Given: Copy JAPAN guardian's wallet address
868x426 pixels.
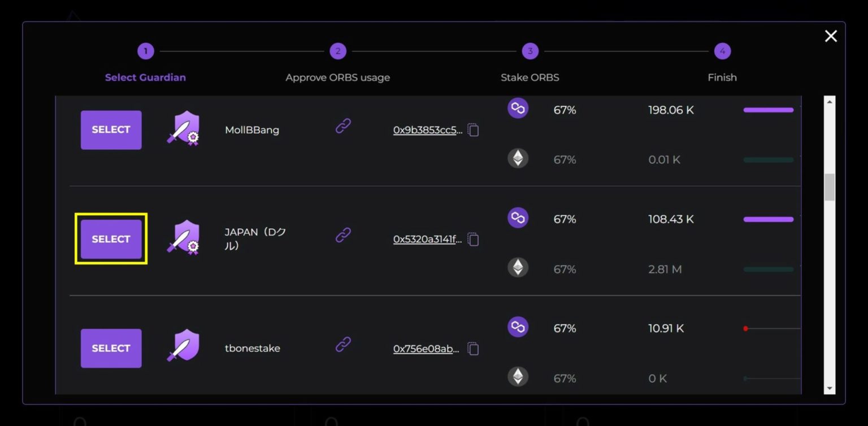Looking at the screenshot, I should [472, 239].
